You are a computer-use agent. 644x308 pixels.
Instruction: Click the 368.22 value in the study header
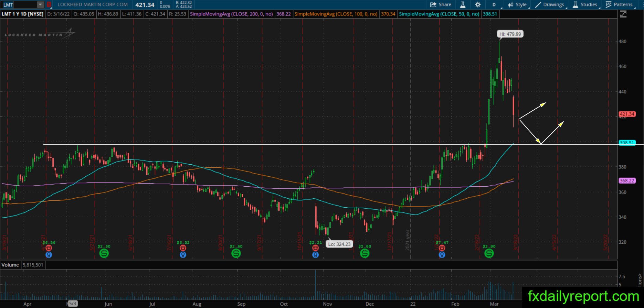click(x=284, y=14)
